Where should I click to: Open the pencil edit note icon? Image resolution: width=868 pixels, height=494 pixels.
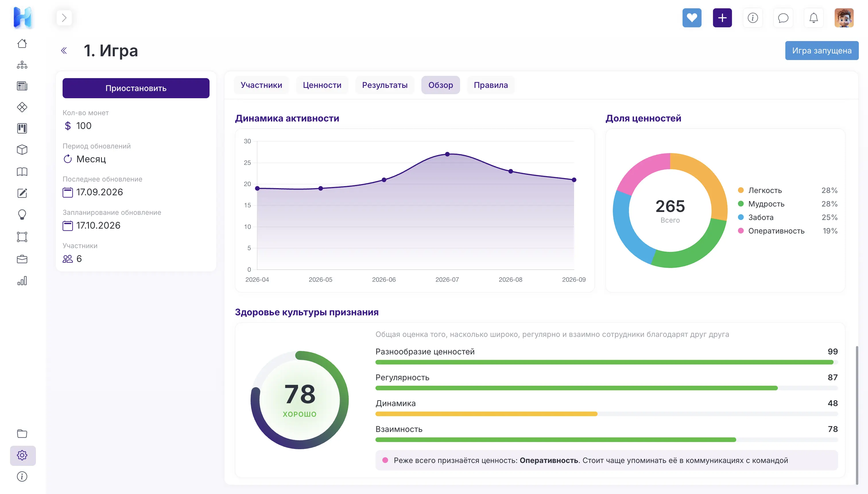point(22,193)
